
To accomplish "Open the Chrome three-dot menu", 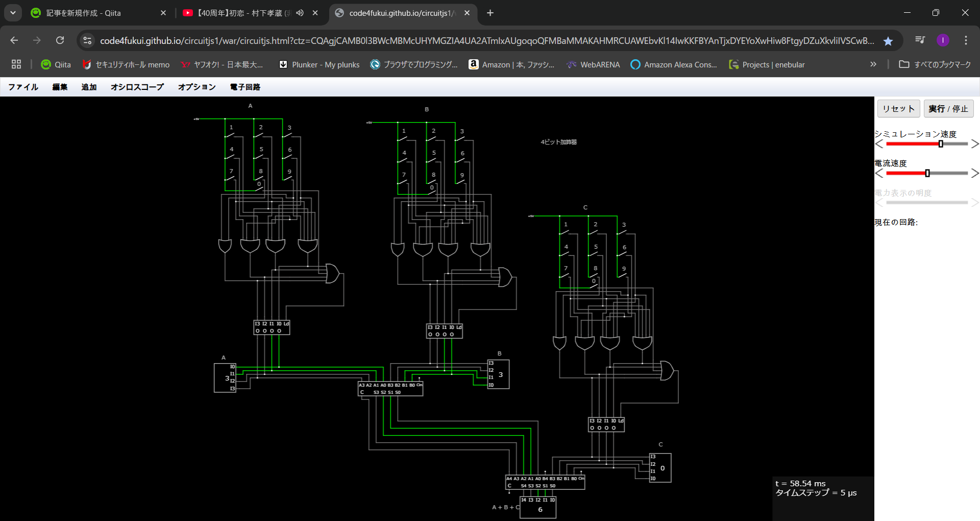I will tap(966, 40).
